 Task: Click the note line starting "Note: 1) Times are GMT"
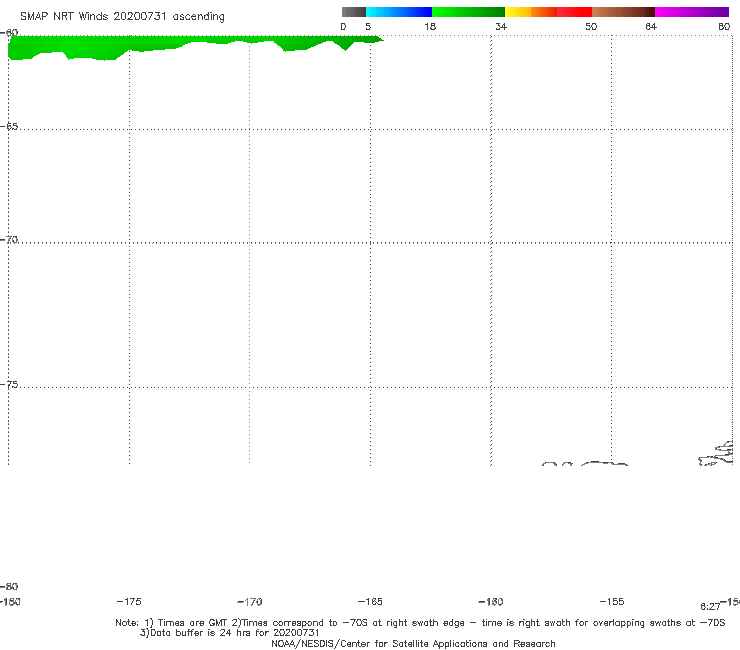click(420, 623)
